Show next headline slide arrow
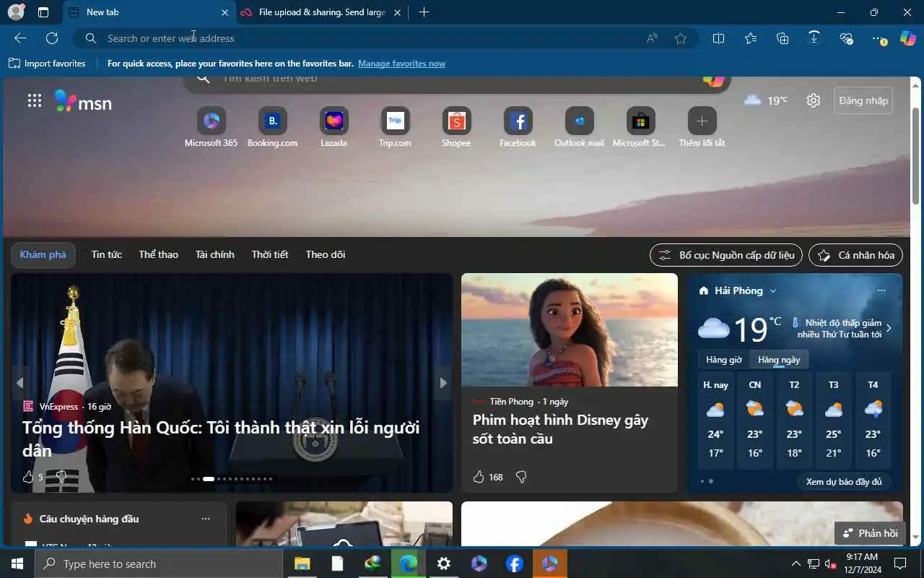Image resolution: width=924 pixels, height=578 pixels. pos(443,383)
